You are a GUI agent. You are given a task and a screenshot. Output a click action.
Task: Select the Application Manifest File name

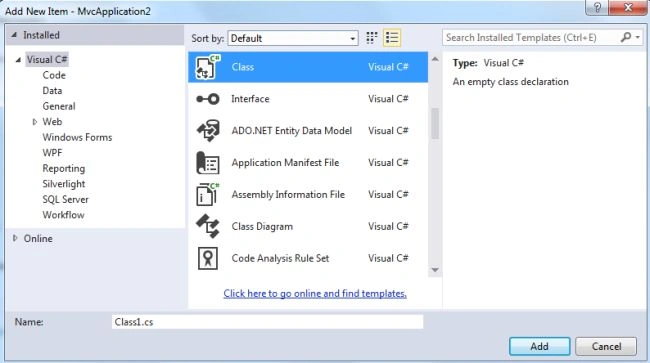click(x=285, y=163)
